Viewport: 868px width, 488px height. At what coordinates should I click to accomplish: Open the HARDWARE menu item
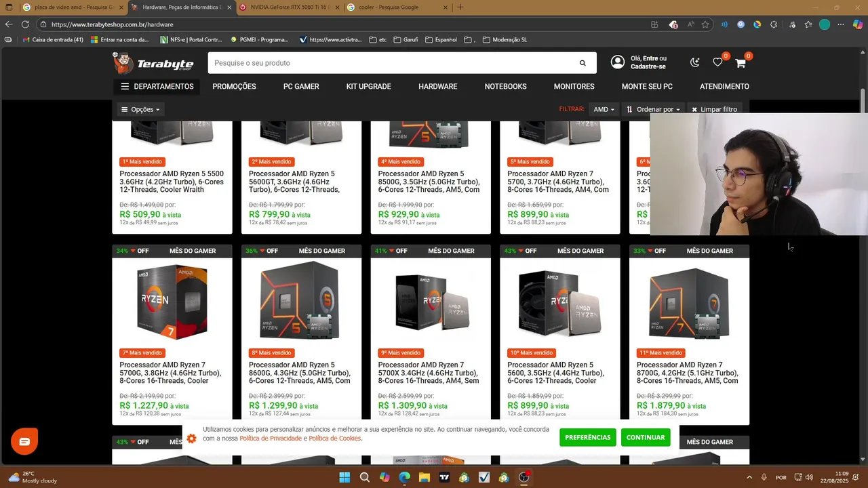pos(437,87)
